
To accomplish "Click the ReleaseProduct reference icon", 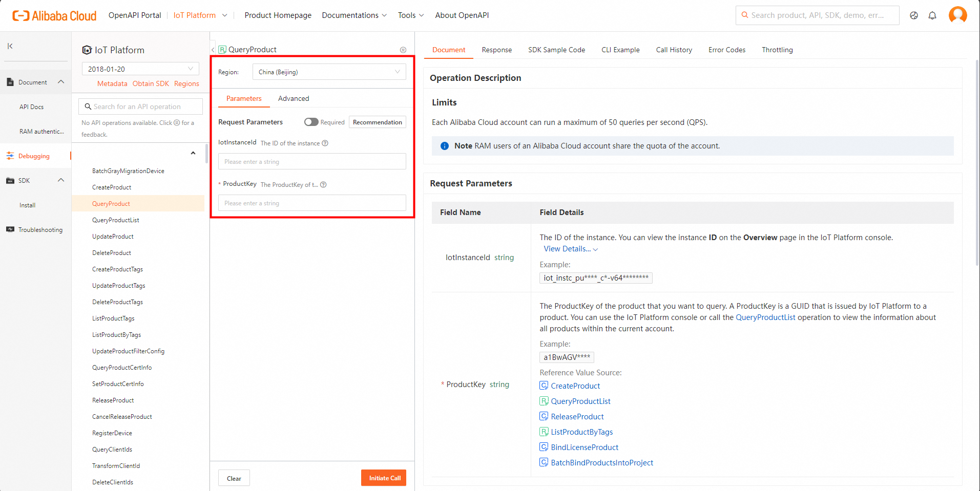I will [544, 416].
